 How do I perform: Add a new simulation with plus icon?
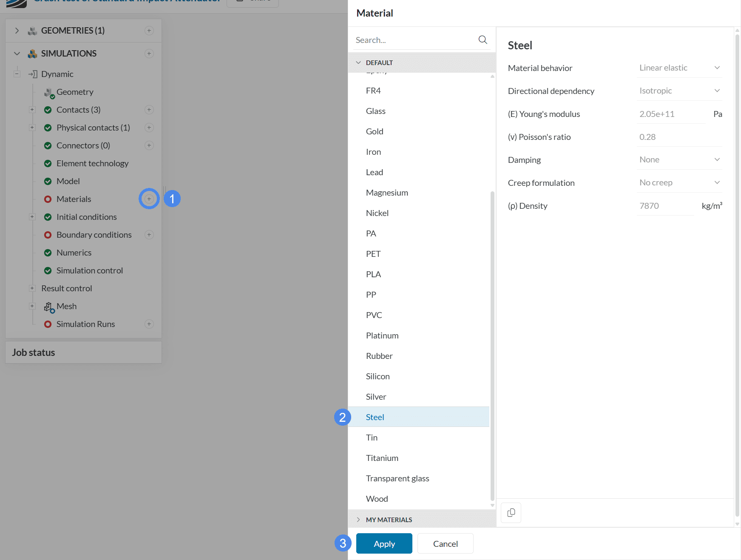149,54
